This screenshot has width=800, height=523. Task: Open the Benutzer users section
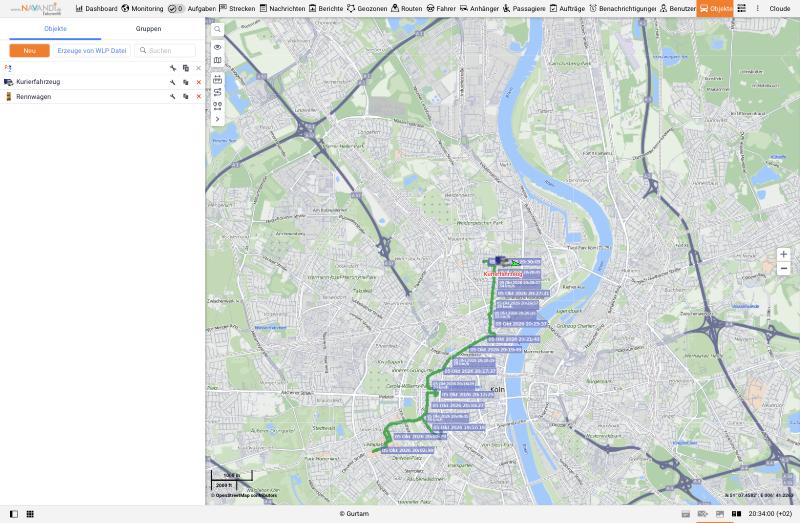click(x=678, y=9)
